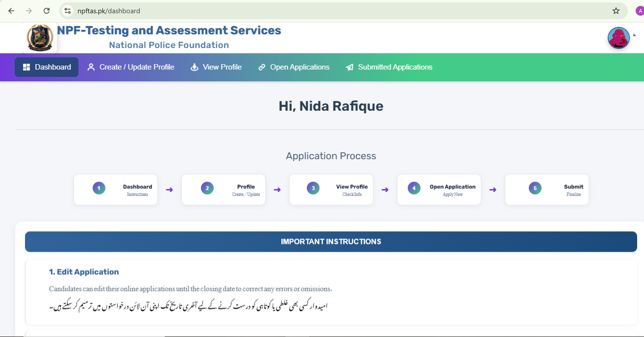Select the View Profile Check Info card

pyautogui.click(x=331, y=190)
